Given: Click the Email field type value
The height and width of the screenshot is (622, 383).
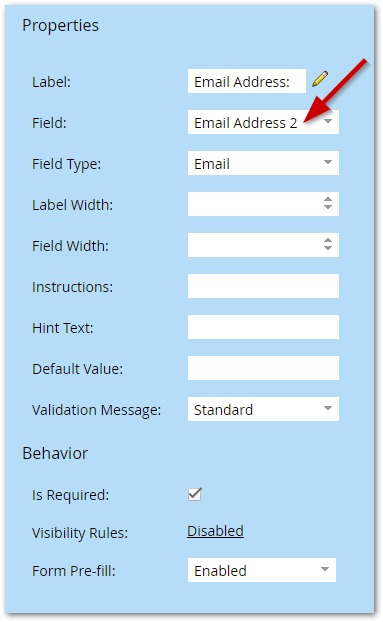Looking at the screenshot, I should tap(212, 164).
